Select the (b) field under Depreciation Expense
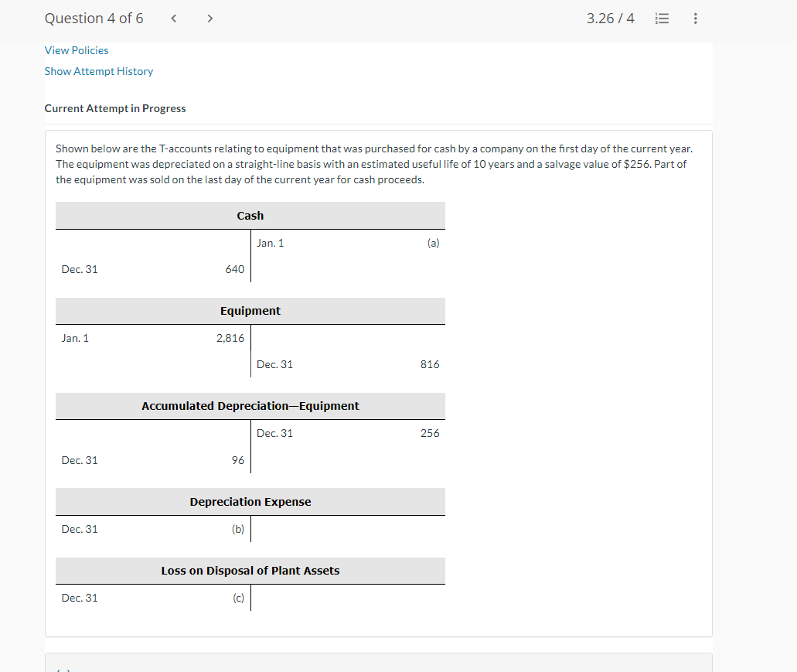Screen dimensions: 797x672 coord(238,529)
